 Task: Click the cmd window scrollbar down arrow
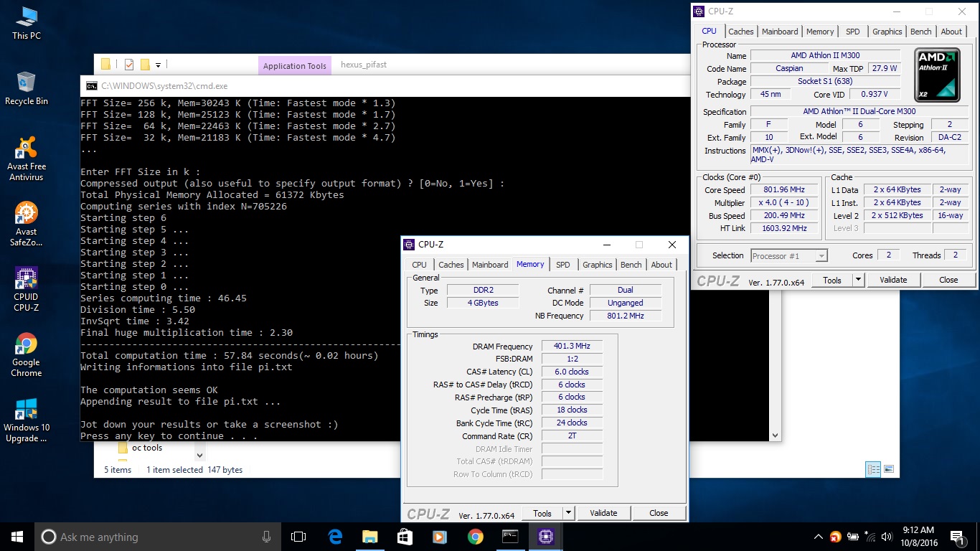click(775, 435)
